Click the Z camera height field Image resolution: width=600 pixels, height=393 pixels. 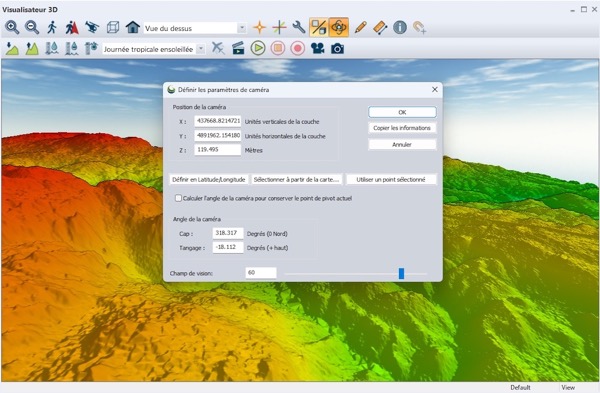[x=218, y=150]
